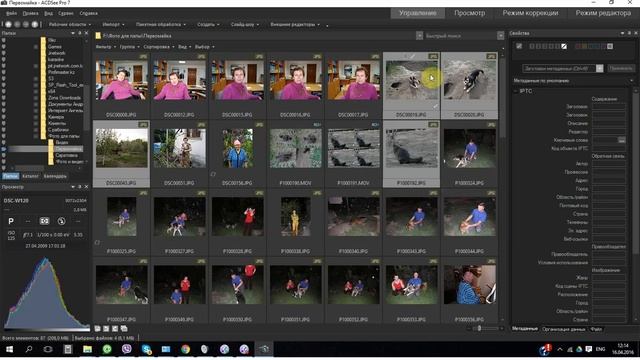Open the Организация данных tab
Viewport: 640px width, 360px height.
pyautogui.click(x=564, y=329)
